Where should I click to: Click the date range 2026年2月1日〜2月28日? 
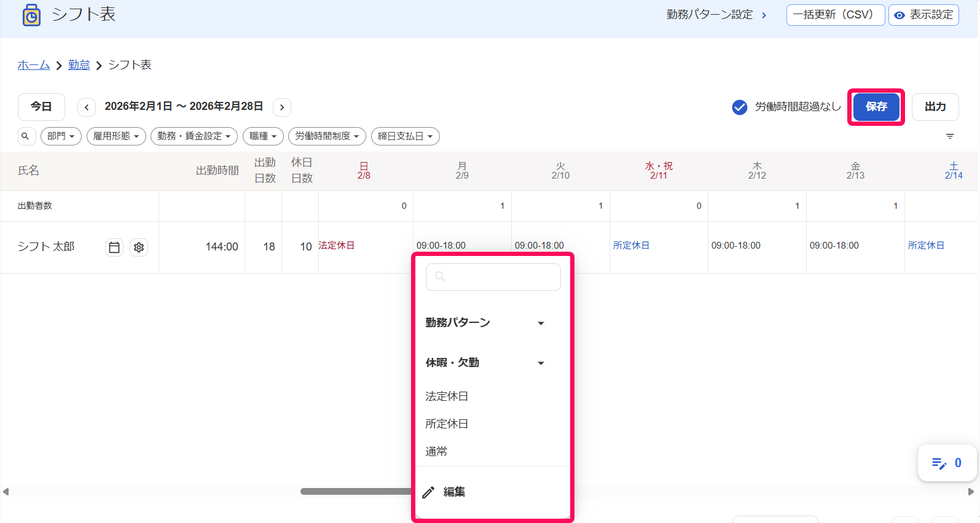point(184,107)
